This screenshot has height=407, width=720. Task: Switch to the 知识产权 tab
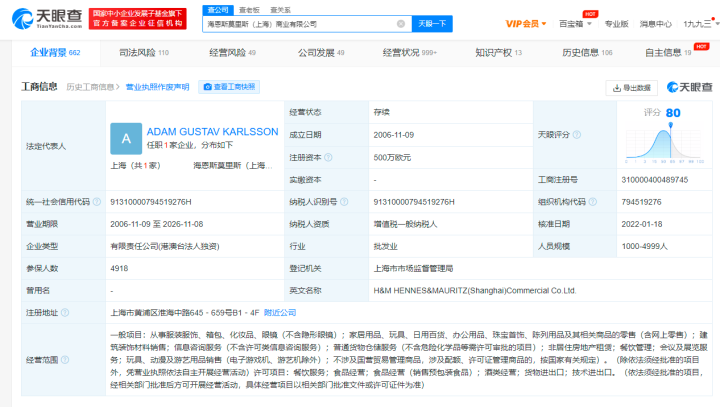pyautogui.click(x=498, y=53)
